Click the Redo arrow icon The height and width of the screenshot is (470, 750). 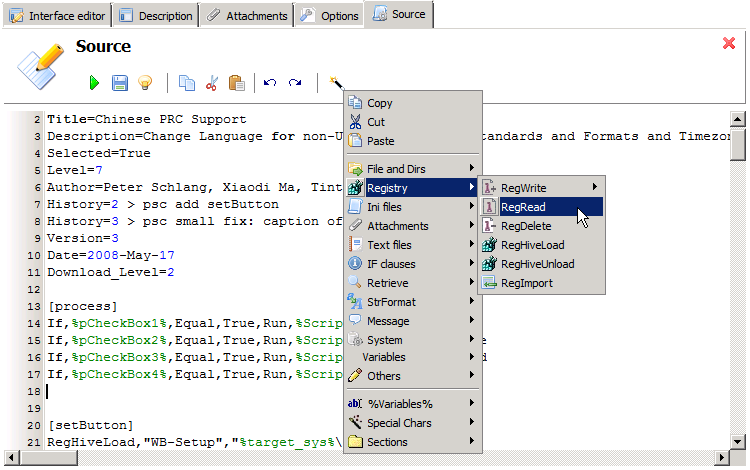pyautogui.click(x=295, y=83)
